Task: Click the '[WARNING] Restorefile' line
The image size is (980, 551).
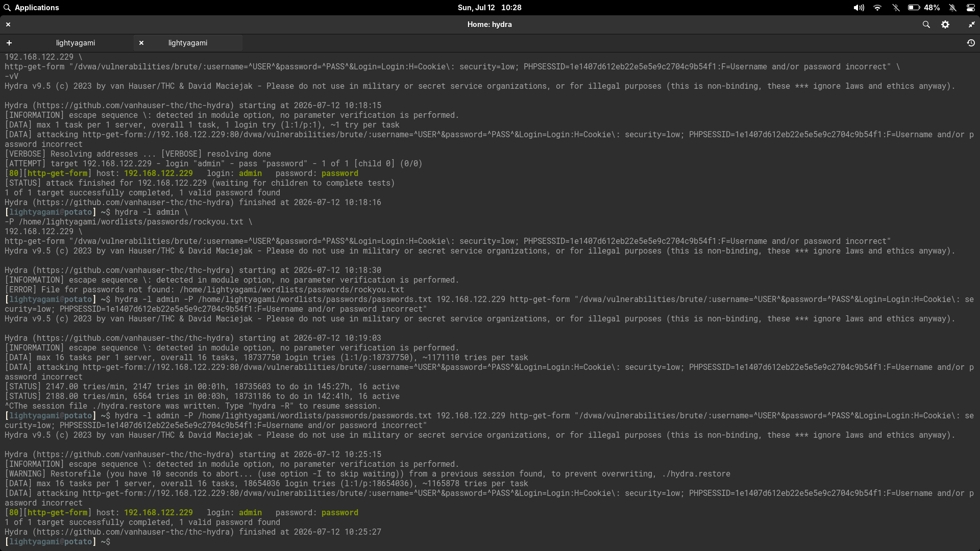Action: point(367,474)
